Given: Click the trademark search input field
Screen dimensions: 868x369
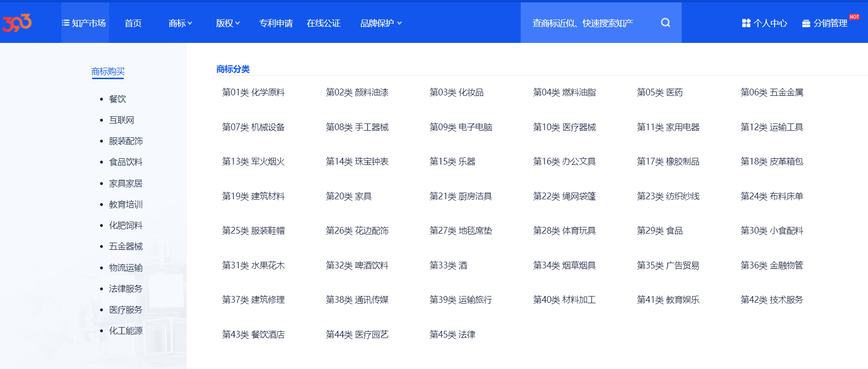Looking at the screenshot, I should tap(591, 23).
